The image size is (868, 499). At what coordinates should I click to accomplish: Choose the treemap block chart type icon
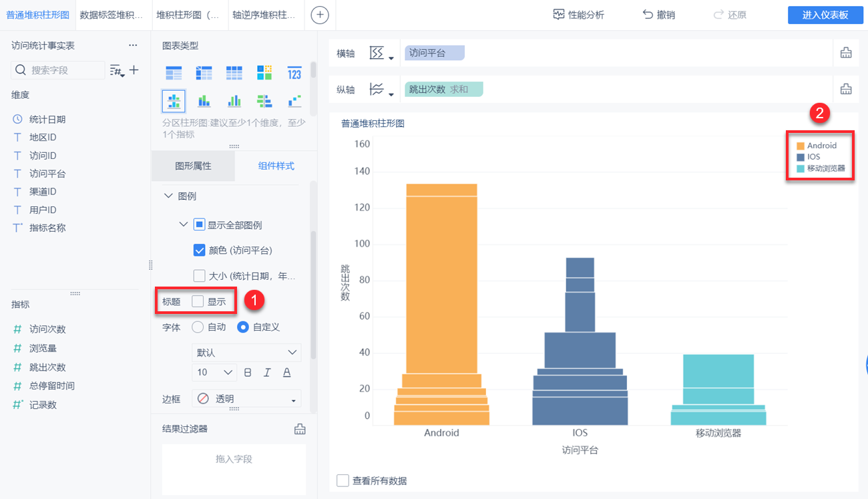(x=264, y=73)
